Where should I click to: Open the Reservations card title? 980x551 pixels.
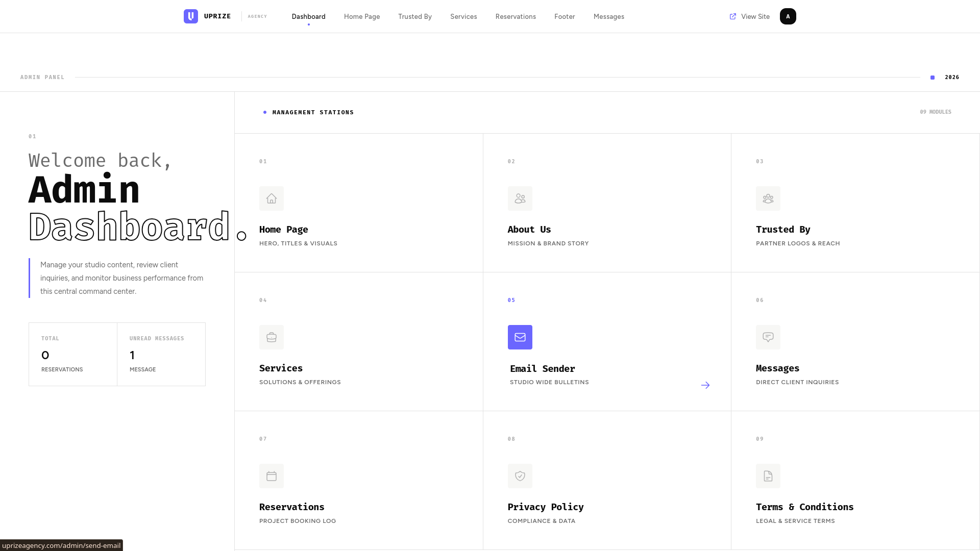tap(292, 507)
